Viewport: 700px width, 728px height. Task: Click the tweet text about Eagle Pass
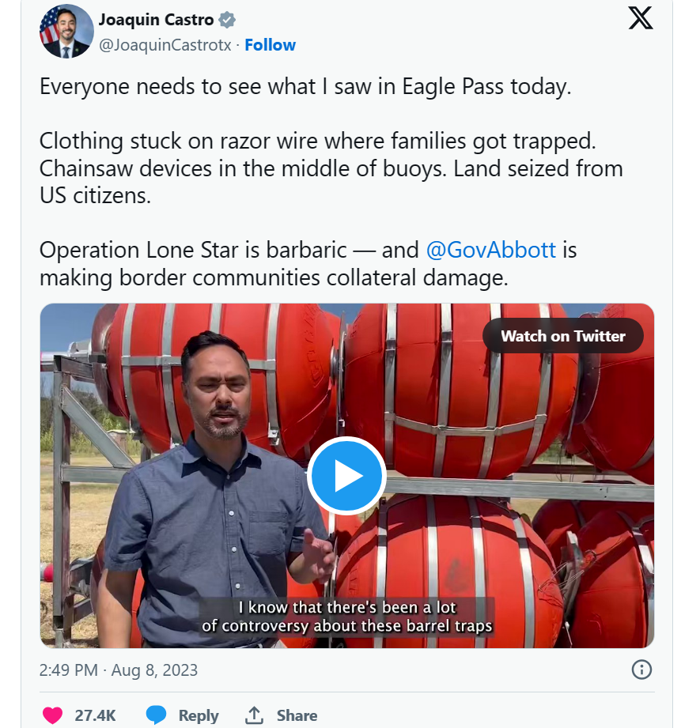click(305, 87)
